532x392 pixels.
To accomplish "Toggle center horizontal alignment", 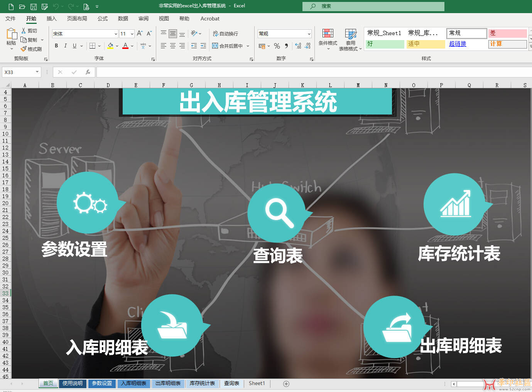I will tap(173, 45).
